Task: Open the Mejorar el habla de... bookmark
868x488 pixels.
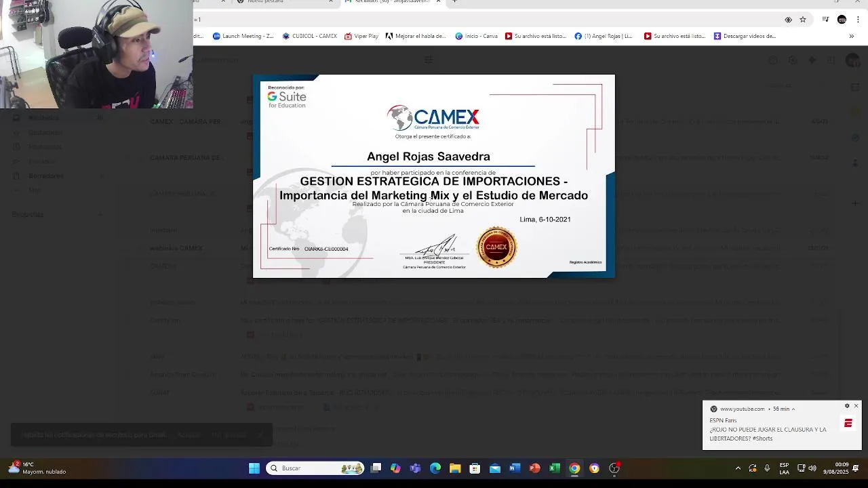Action: 416,36
